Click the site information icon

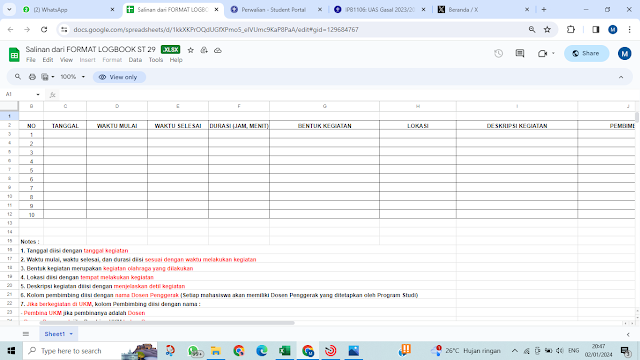64,29
